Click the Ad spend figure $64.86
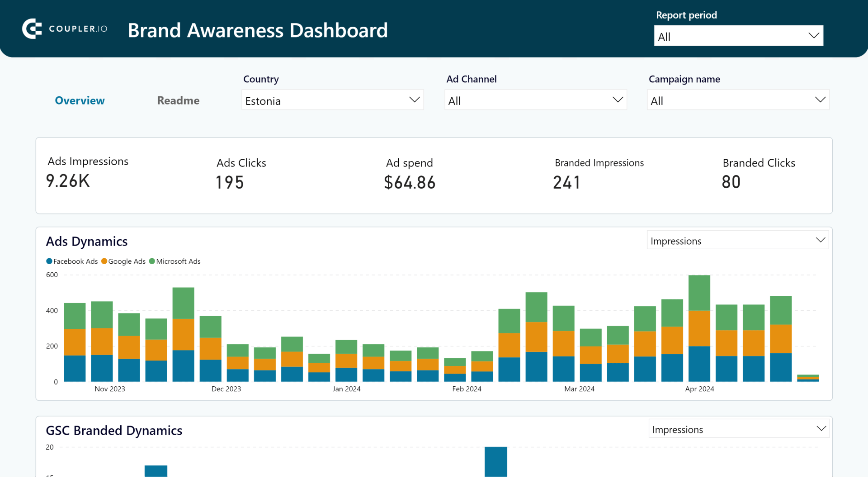Screen dimensions: 868x498 (410, 182)
